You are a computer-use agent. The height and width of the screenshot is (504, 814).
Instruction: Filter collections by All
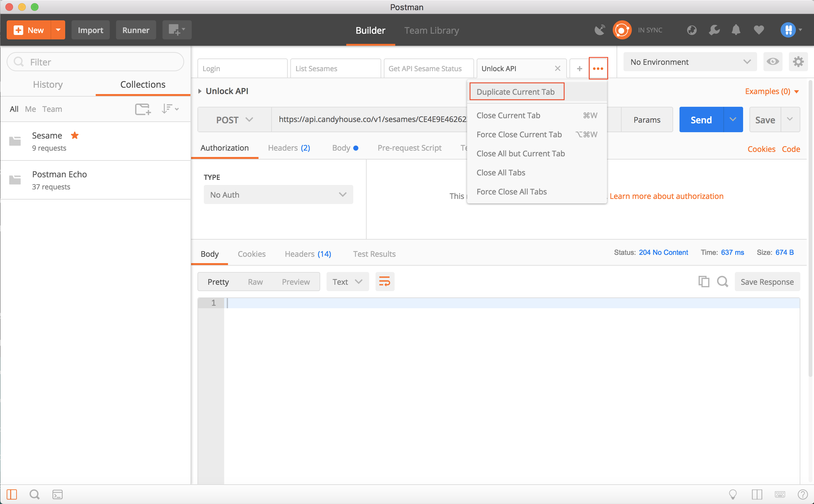14,109
